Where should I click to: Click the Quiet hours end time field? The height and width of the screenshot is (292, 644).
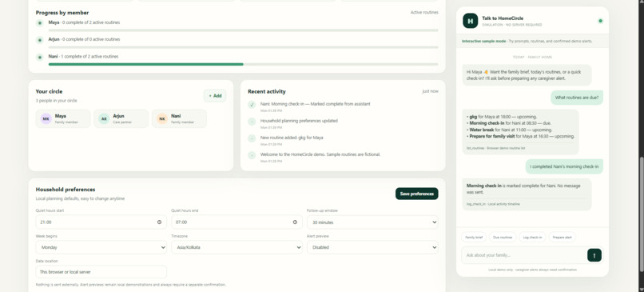(237, 222)
